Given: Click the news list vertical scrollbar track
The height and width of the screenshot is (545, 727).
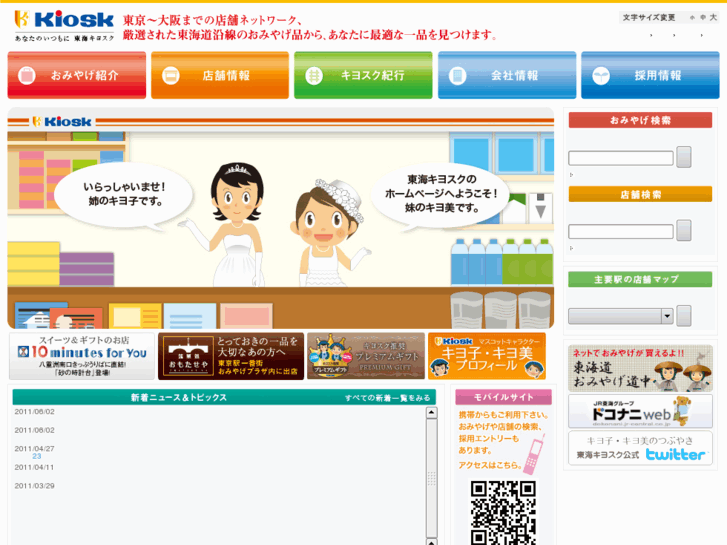Looking at the screenshot, I should pos(432,478).
